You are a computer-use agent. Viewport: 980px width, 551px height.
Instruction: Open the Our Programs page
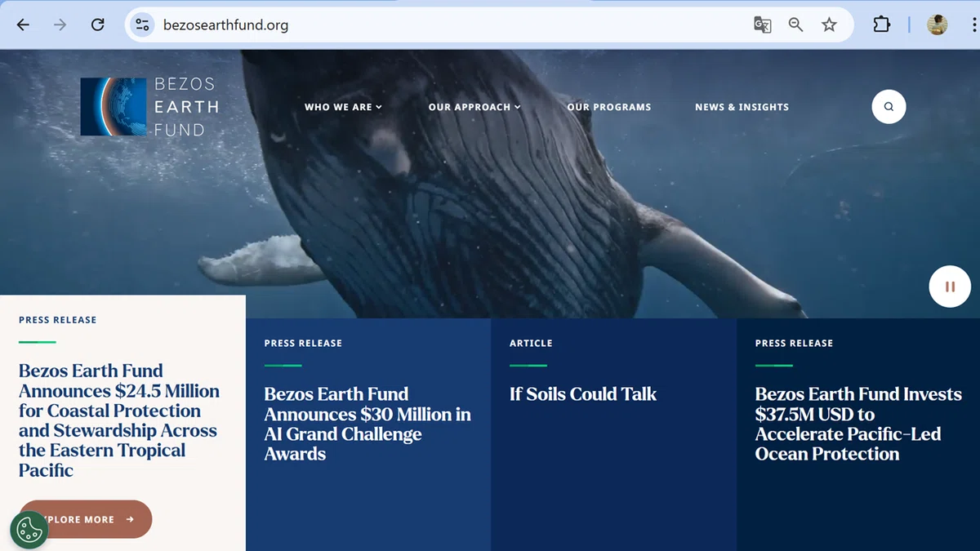coord(609,107)
